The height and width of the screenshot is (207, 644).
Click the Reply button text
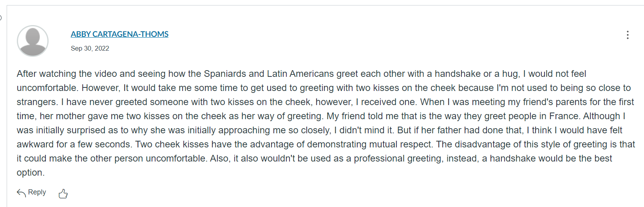[37, 192]
